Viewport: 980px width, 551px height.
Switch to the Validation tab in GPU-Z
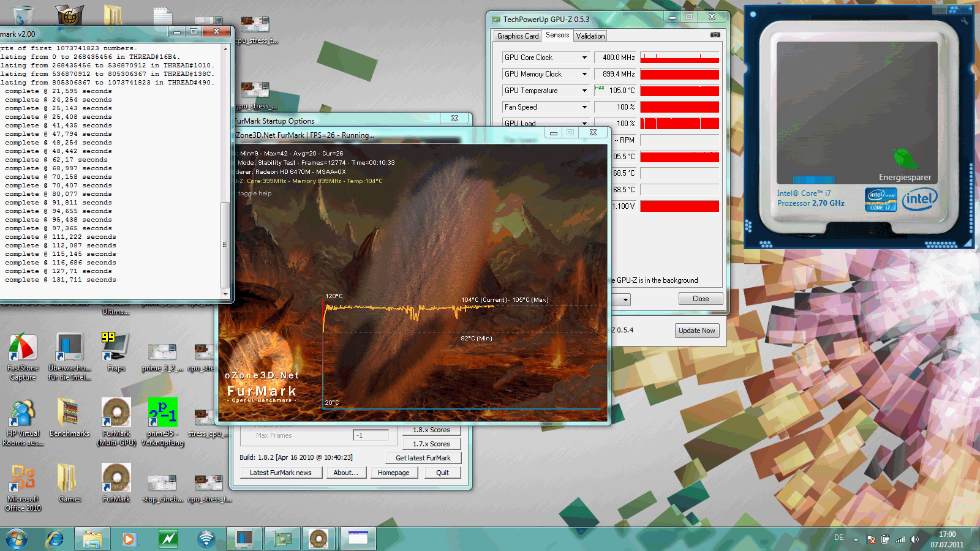[x=590, y=36]
